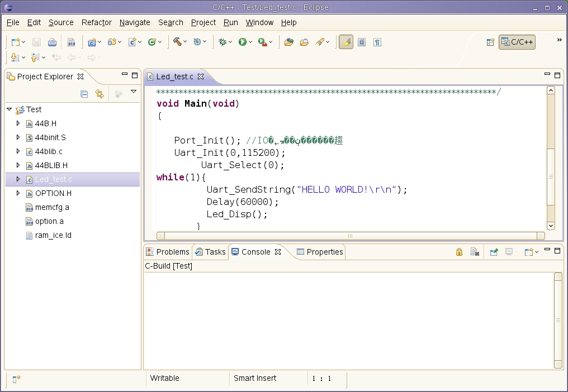The width and height of the screenshot is (568, 392).
Task: Click the New Class green C icon
Action: [152, 42]
